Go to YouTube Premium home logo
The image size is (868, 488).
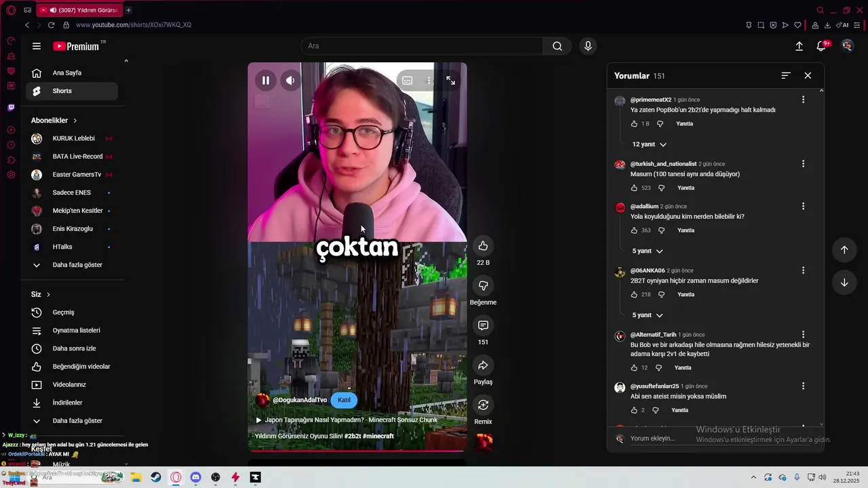[76, 46]
